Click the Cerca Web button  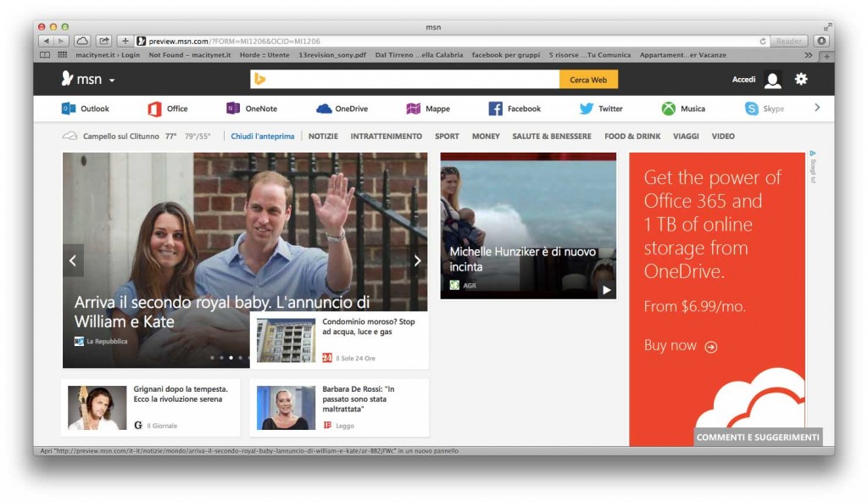[x=588, y=79]
